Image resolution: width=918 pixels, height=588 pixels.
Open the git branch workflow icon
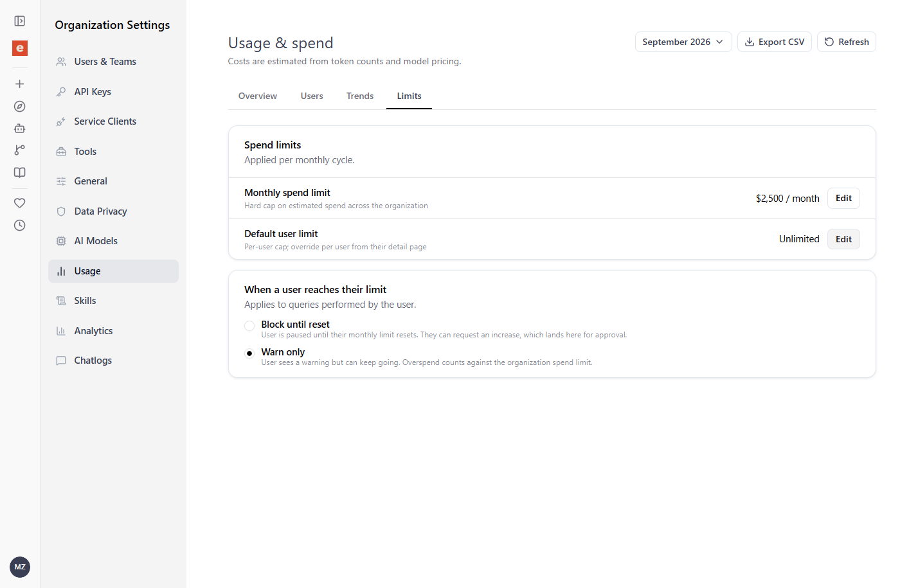click(x=20, y=150)
